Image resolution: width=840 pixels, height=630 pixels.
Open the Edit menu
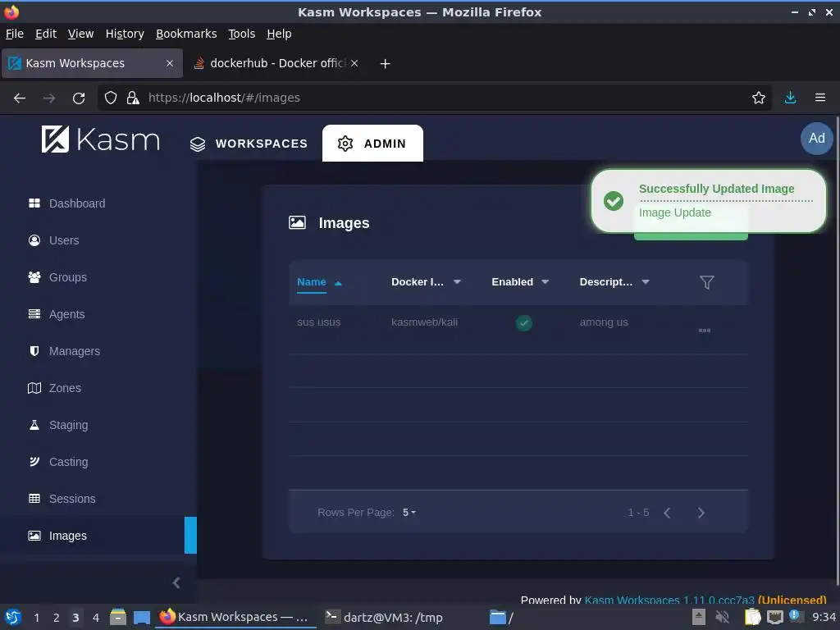[x=46, y=34]
